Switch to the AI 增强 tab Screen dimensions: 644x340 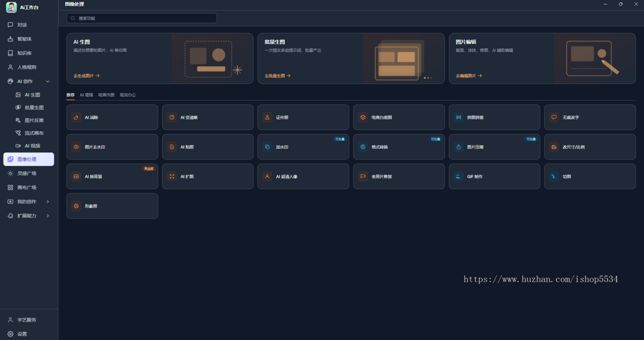coord(86,95)
